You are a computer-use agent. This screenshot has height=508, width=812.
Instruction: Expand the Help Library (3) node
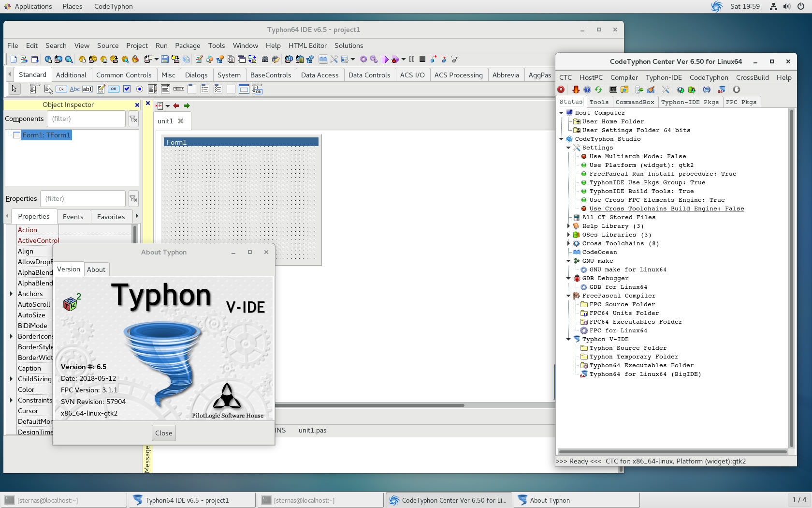[568, 226]
